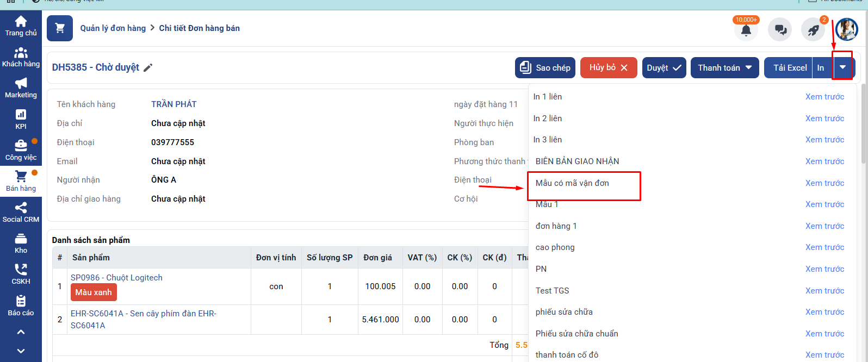Click the Hủy bỏ cancel button
Image resolution: width=868 pixels, height=362 pixels.
(609, 68)
